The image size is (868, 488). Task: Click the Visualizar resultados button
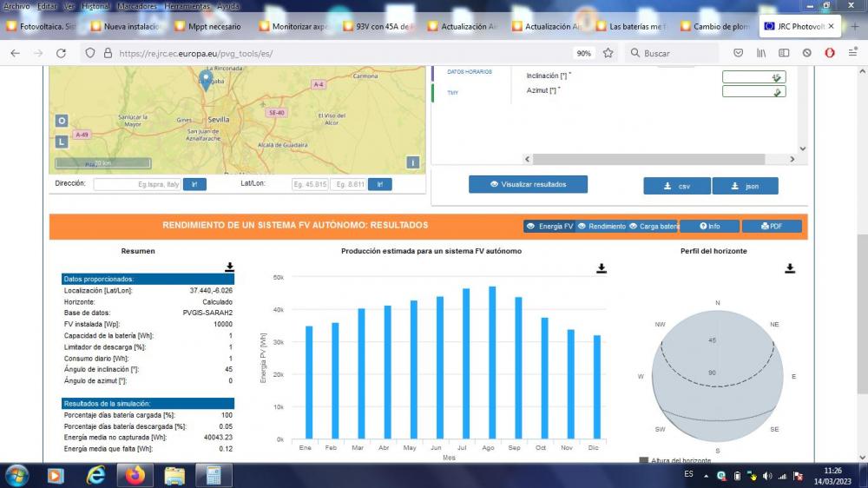click(528, 184)
